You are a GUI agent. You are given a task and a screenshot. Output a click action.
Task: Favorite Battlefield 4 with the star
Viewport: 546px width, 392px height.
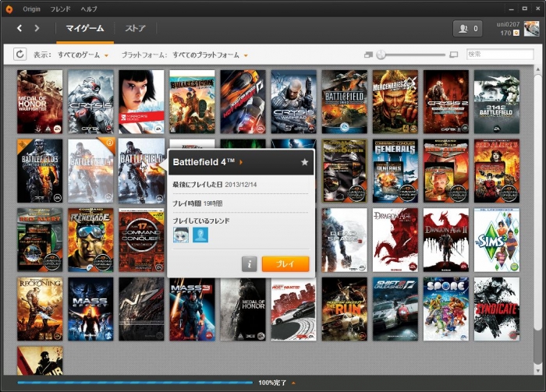(304, 162)
